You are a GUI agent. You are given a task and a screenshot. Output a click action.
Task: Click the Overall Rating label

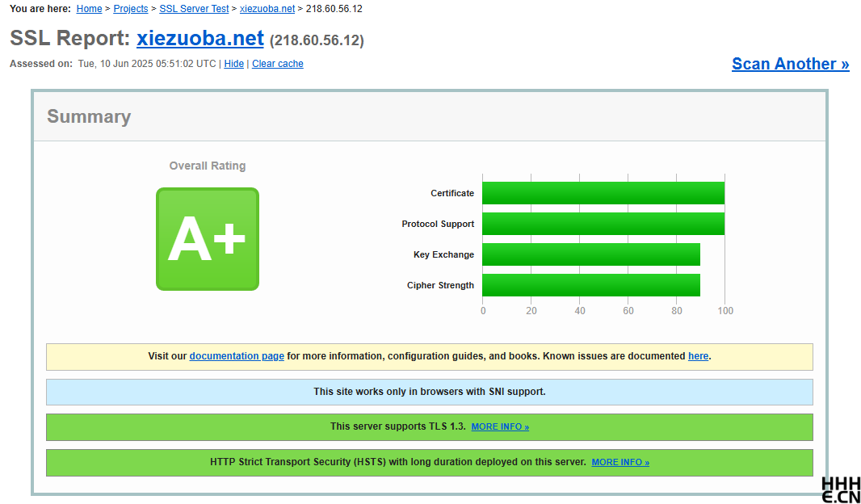pos(208,166)
